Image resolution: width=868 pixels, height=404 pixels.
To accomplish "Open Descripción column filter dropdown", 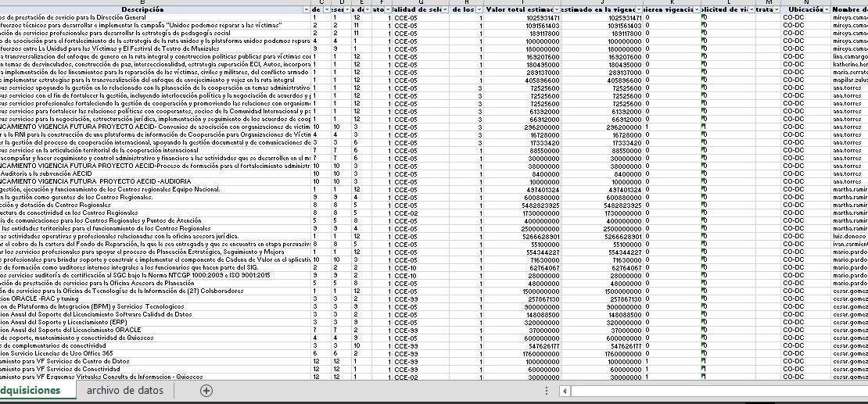I will point(306,10).
